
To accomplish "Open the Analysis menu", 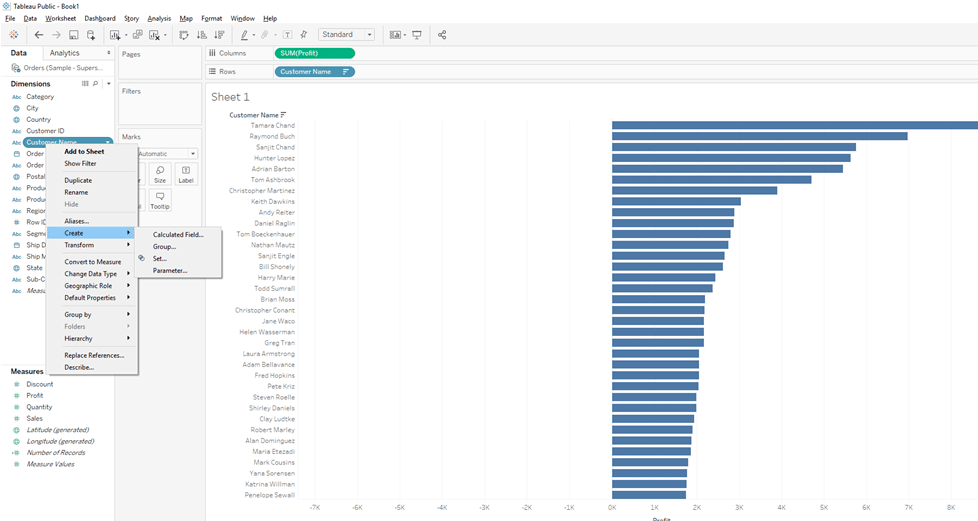I will 159,19.
